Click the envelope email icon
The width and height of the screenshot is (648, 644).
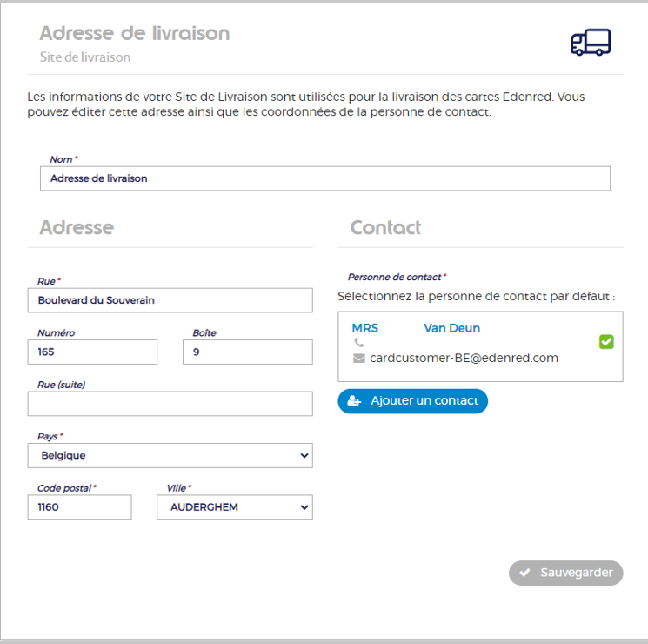[358, 358]
